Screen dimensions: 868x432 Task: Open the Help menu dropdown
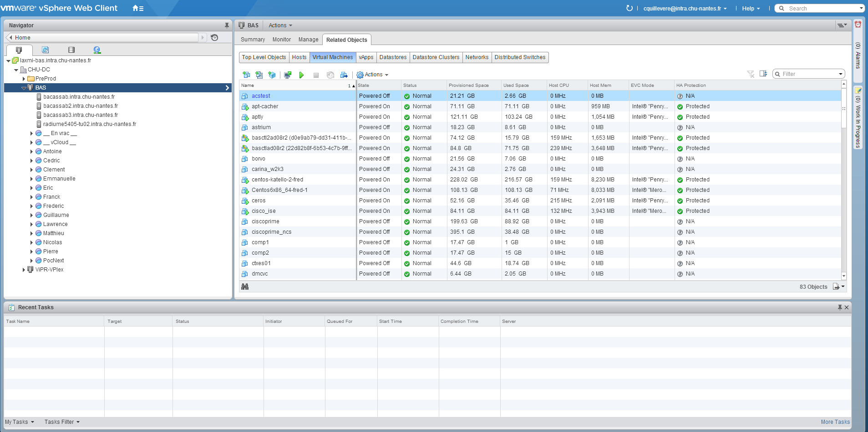coord(751,9)
